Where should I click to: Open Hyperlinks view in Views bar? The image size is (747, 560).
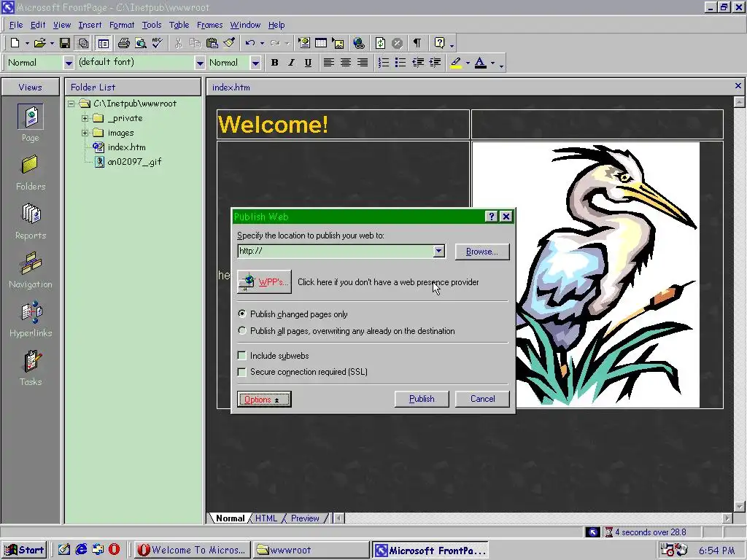click(31, 319)
